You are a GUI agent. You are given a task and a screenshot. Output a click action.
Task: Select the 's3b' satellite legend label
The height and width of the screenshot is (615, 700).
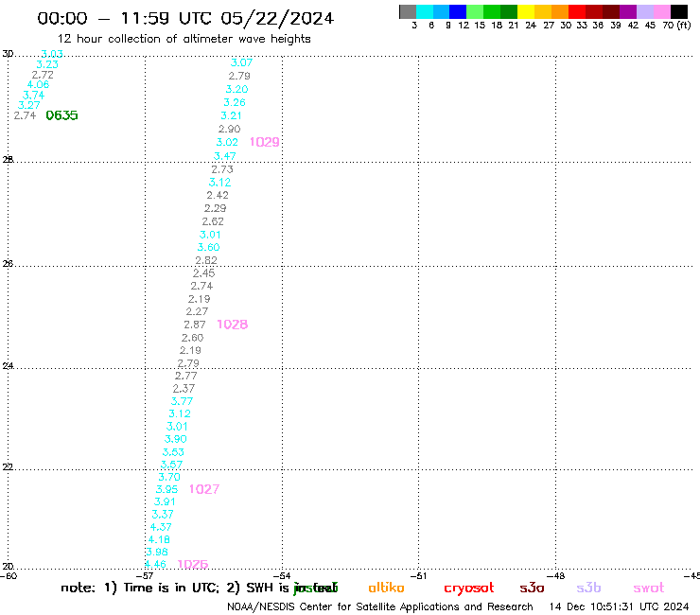click(588, 588)
